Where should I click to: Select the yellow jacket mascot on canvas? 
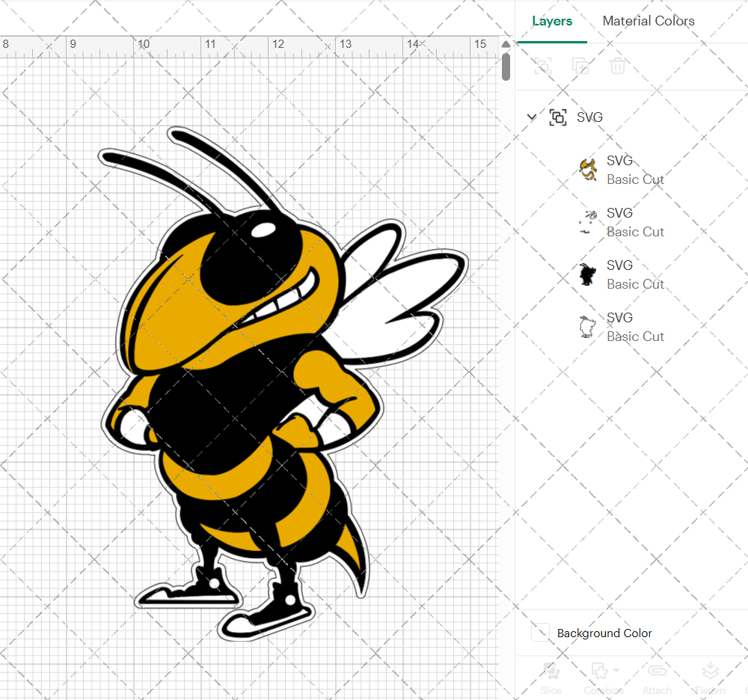click(x=283, y=384)
